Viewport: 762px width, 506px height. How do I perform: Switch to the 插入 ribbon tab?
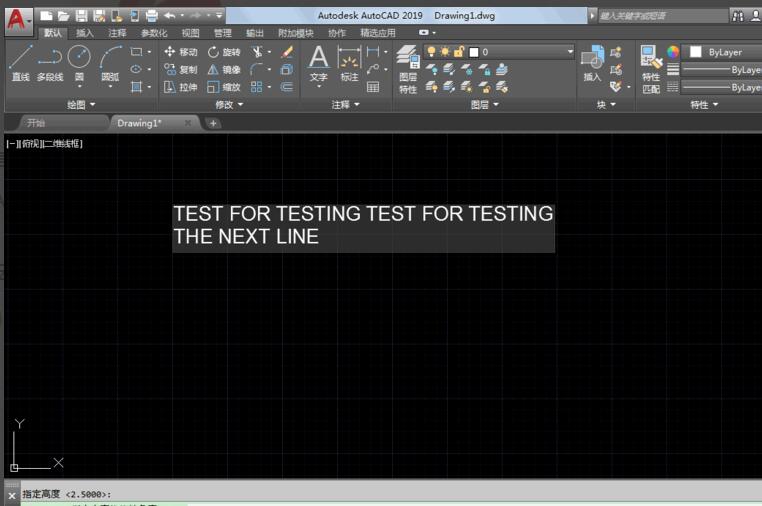[85, 33]
